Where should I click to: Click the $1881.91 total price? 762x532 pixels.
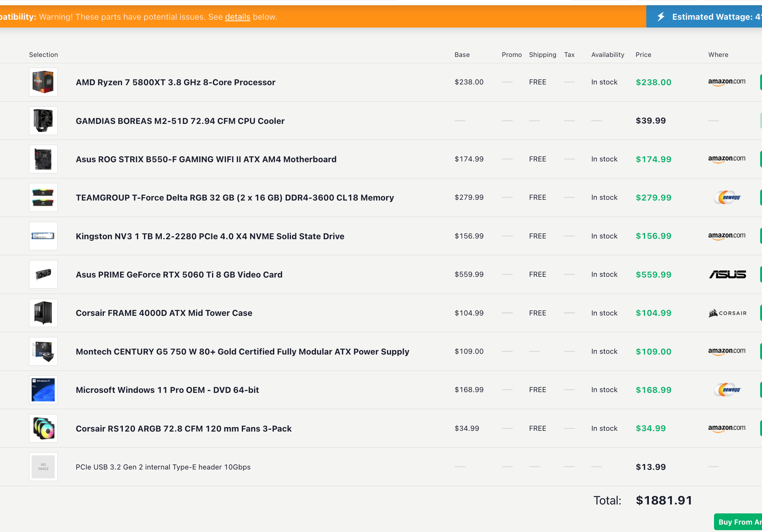(664, 500)
